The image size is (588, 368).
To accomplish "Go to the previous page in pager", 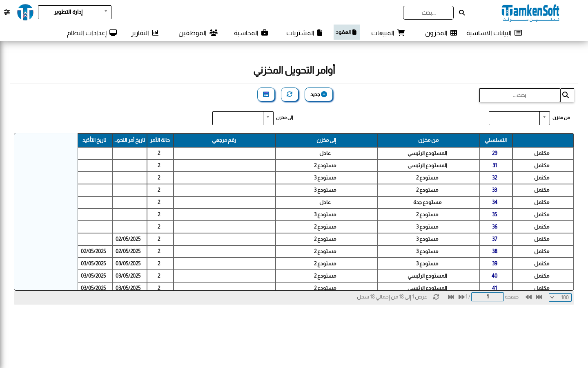I will tap(528, 297).
